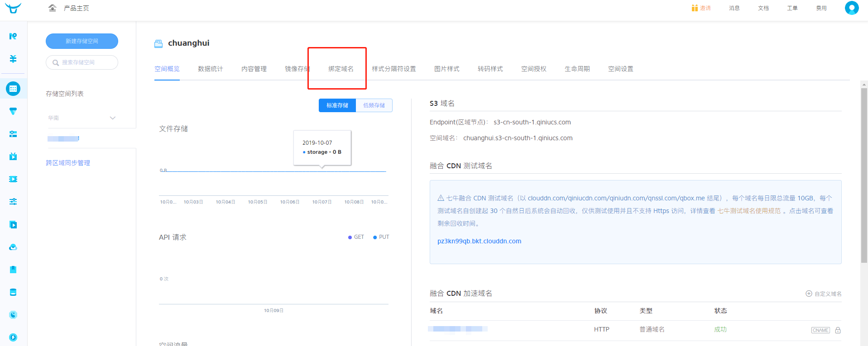Click the warning triangle icon in the CDN notice
The height and width of the screenshot is (346, 868).
tap(441, 198)
